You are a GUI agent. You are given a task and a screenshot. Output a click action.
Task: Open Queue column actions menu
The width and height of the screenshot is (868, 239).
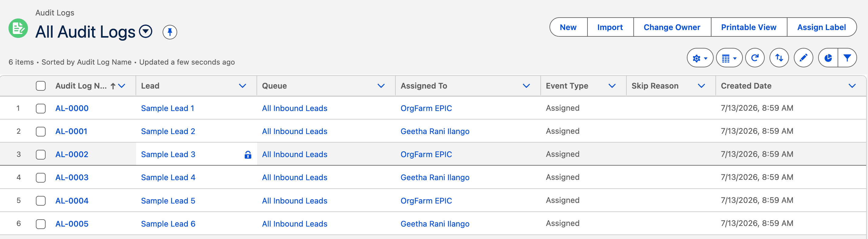click(381, 86)
